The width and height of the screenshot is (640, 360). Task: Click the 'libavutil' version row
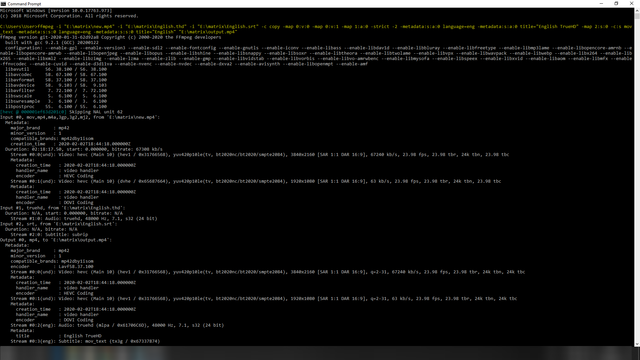pyautogui.click(x=56, y=69)
